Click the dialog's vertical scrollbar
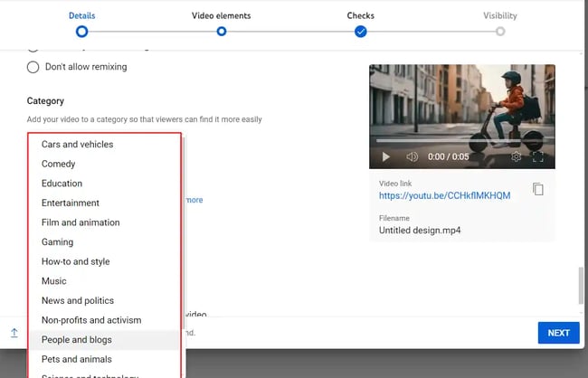Image resolution: width=588 pixels, height=378 pixels. [581, 285]
